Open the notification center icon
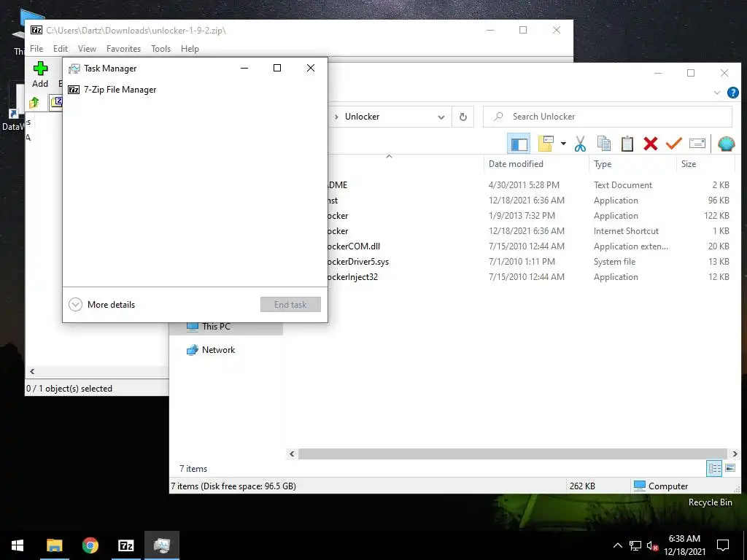 point(723,545)
